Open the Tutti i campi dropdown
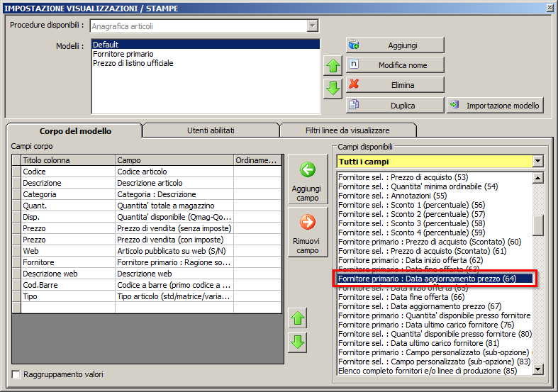The width and height of the screenshot is (558, 392). pyautogui.click(x=537, y=162)
